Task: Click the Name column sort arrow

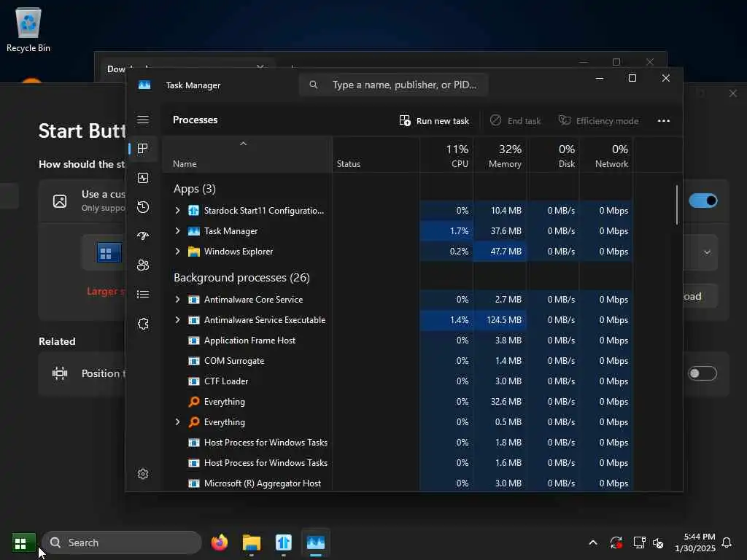Action: click(244, 144)
